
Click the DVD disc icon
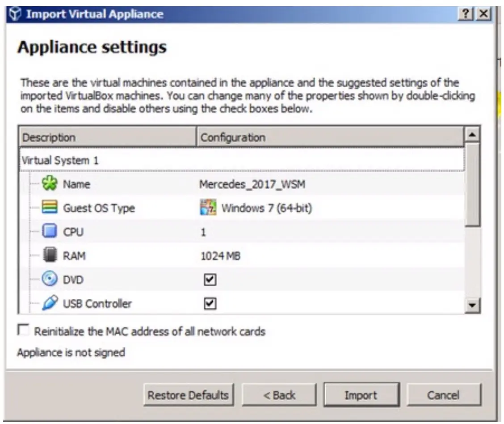coord(49,280)
